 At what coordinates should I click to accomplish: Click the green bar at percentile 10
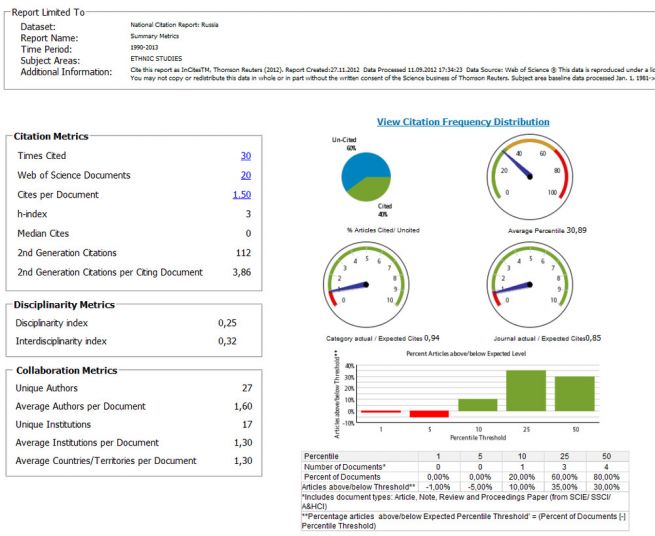point(477,405)
